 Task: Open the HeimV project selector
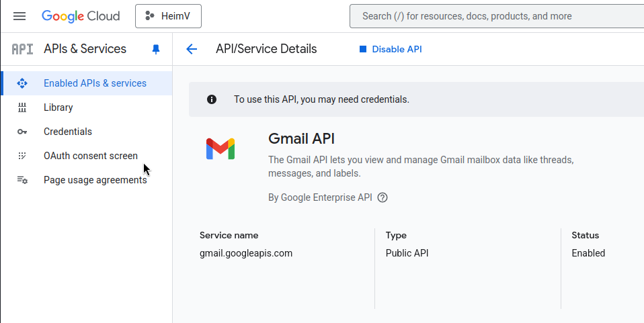pyautogui.click(x=168, y=16)
